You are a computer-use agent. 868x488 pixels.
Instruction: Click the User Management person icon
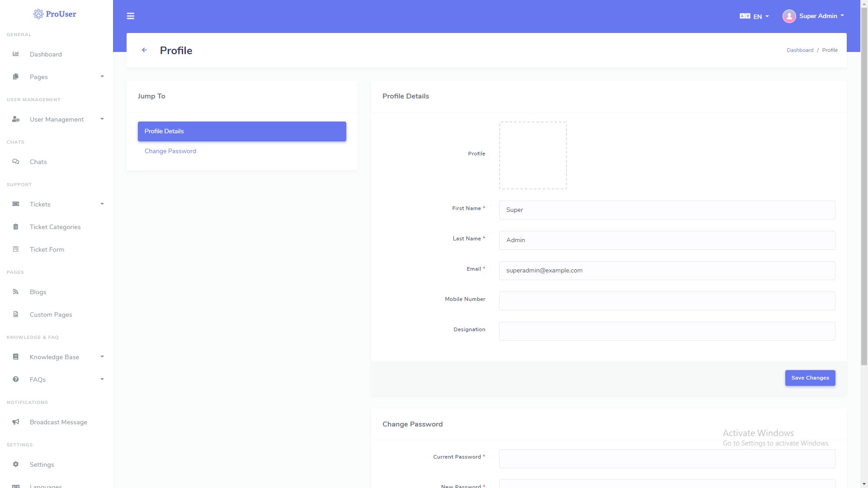pyautogui.click(x=16, y=119)
